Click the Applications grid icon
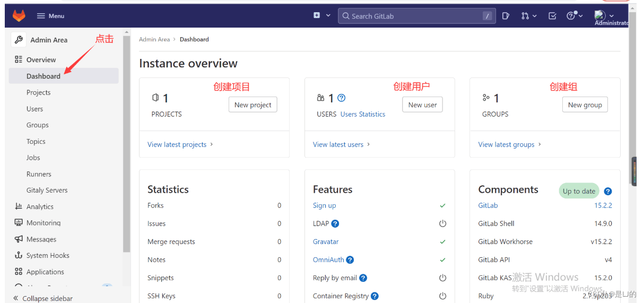The width and height of the screenshot is (644, 303). point(19,272)
